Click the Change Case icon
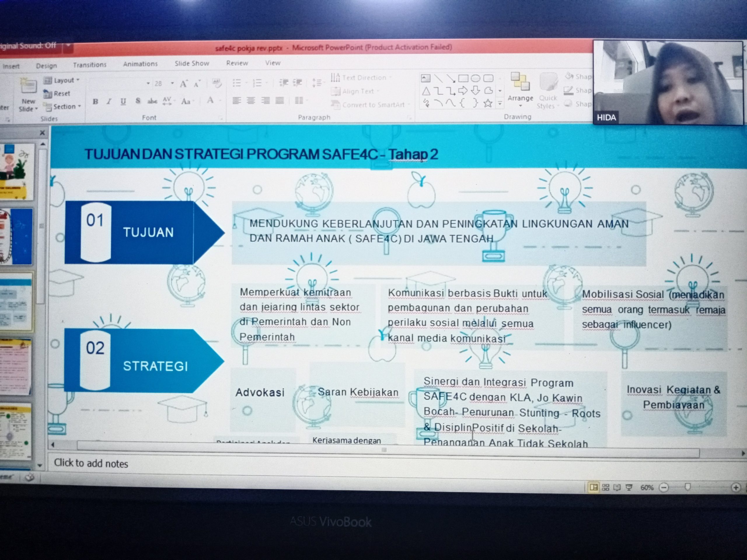The image size is (747, 560). click(x=187, y=101)
